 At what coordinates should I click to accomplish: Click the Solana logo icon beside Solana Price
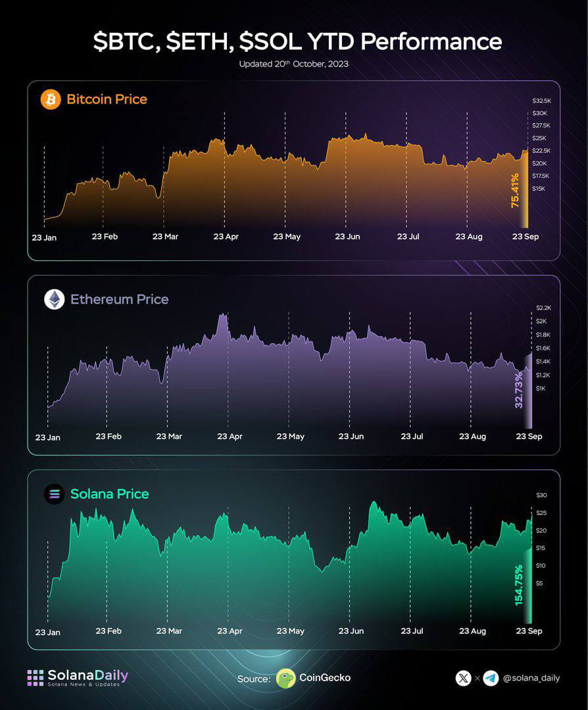(x=55, y=494)
